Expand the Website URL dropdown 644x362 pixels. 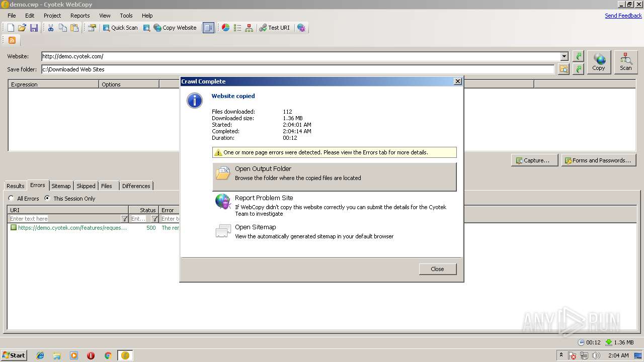pos(565,56)
